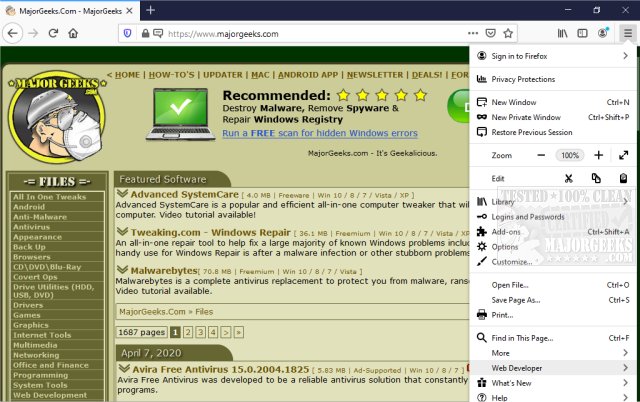The height and width of the screenshot is (402, 640).
Task: Go back with the browser back arrow
Action: click(x=13, y=33)
